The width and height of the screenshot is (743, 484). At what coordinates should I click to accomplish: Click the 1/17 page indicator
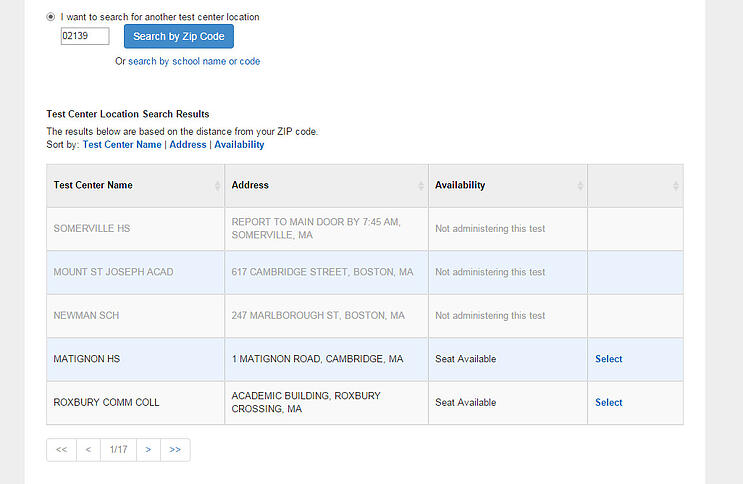118,450
